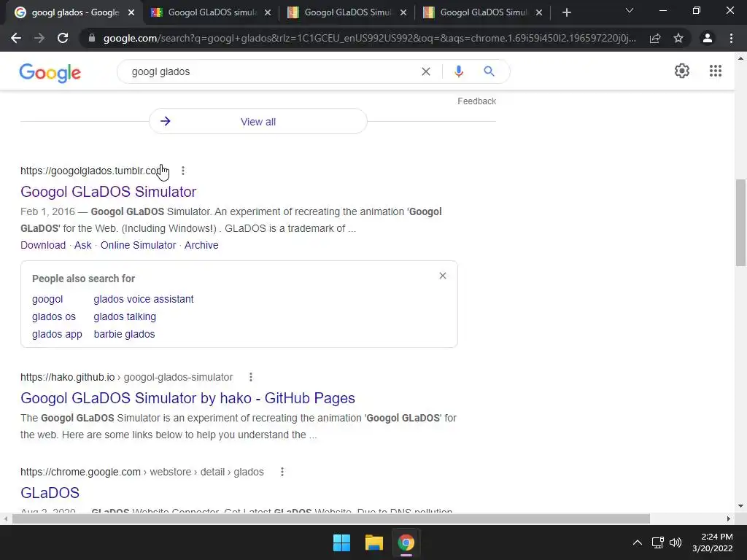
Task: Bookmark this page with the star
Action: click(678, 38)
